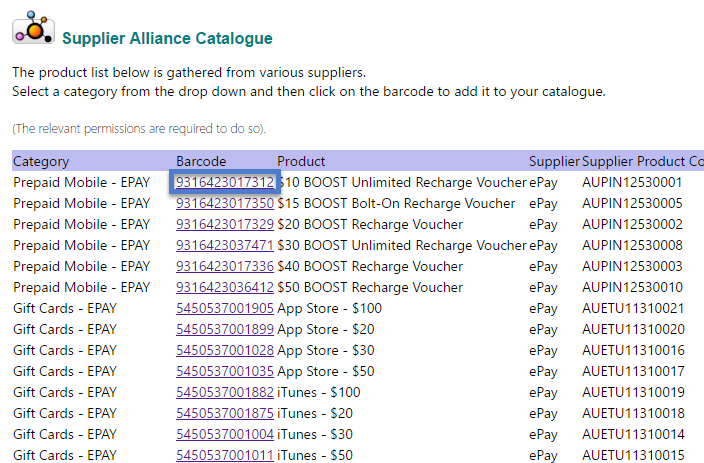Click supplier code AUPIN12530008

tap(632, 245)
